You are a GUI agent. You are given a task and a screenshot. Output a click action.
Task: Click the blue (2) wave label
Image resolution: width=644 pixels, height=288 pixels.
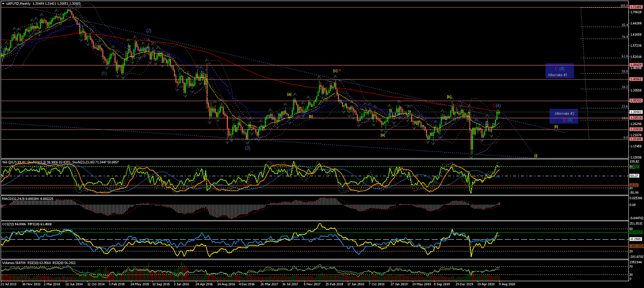(148, 31)
